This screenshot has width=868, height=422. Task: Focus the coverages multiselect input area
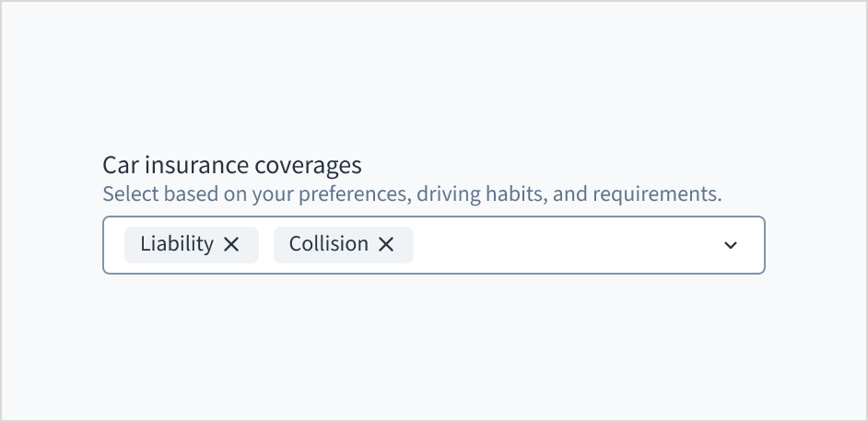coord(562,245)
